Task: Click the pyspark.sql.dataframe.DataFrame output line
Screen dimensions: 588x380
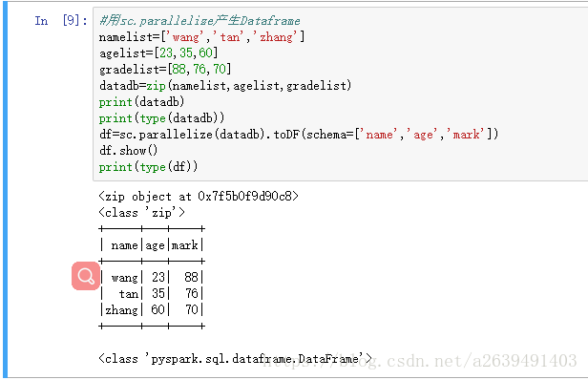Action: click(235, 359)
